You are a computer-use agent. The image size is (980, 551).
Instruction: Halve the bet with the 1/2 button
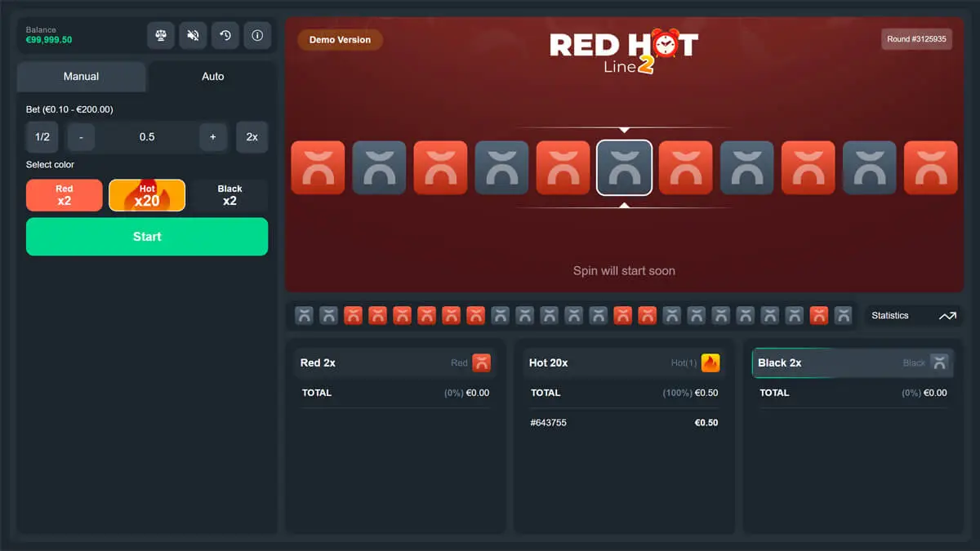(42, 137)
